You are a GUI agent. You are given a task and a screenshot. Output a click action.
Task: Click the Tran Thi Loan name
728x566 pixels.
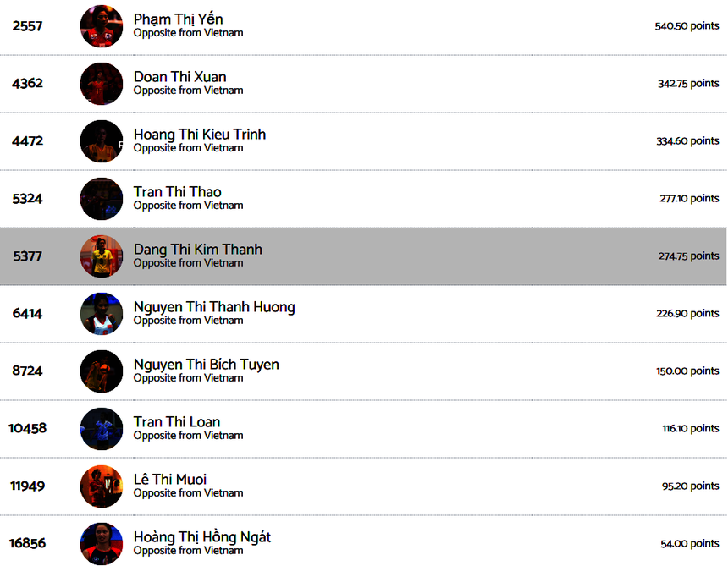(x=176, y=422)
